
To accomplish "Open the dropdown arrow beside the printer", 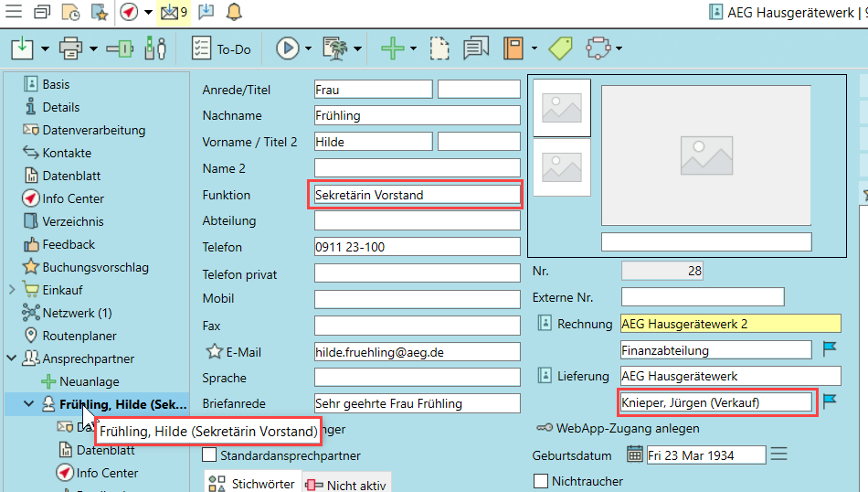I will [x=93, y=49].
